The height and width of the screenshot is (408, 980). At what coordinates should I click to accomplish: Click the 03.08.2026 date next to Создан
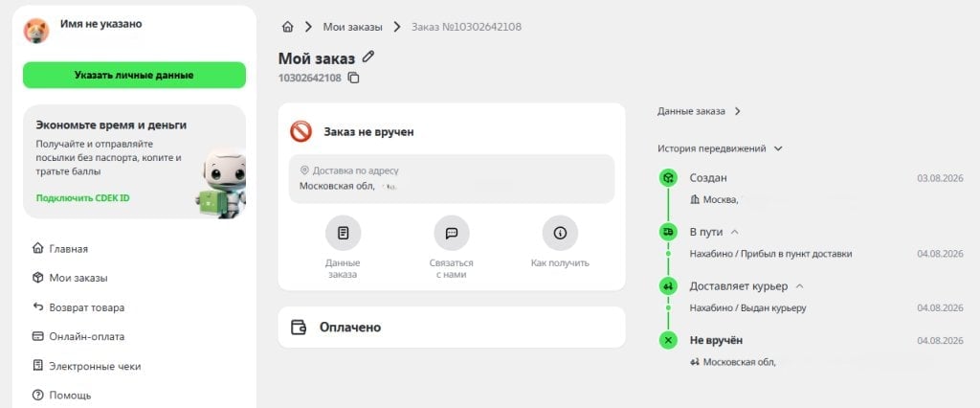[940, 178]
